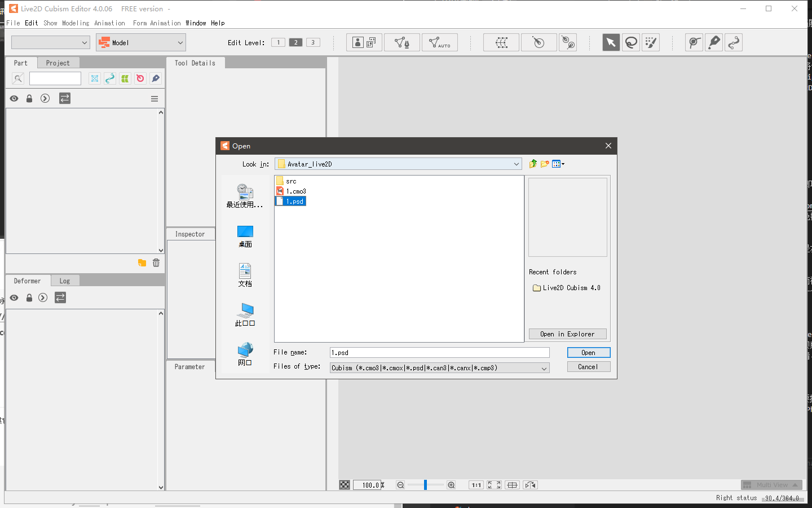
Task: Click the automatic mesh generator AUTO icon
Action: pyautogui.click(x=439, y=42)
